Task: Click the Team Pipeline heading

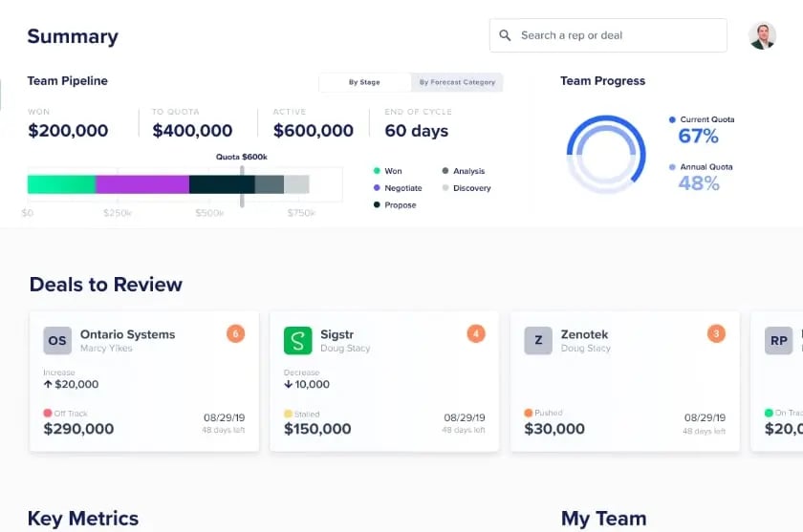Action: pyautogui.click(x=68, y=81)
